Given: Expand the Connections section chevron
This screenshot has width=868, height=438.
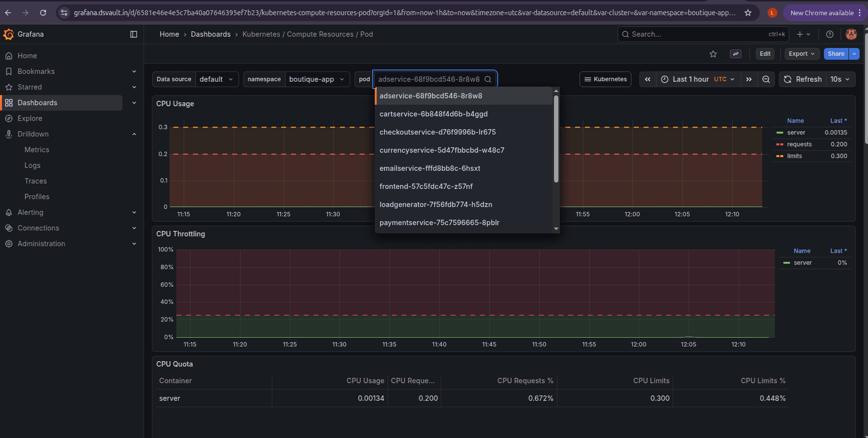Looking at the screenshot, I should (x=134, y=228).
